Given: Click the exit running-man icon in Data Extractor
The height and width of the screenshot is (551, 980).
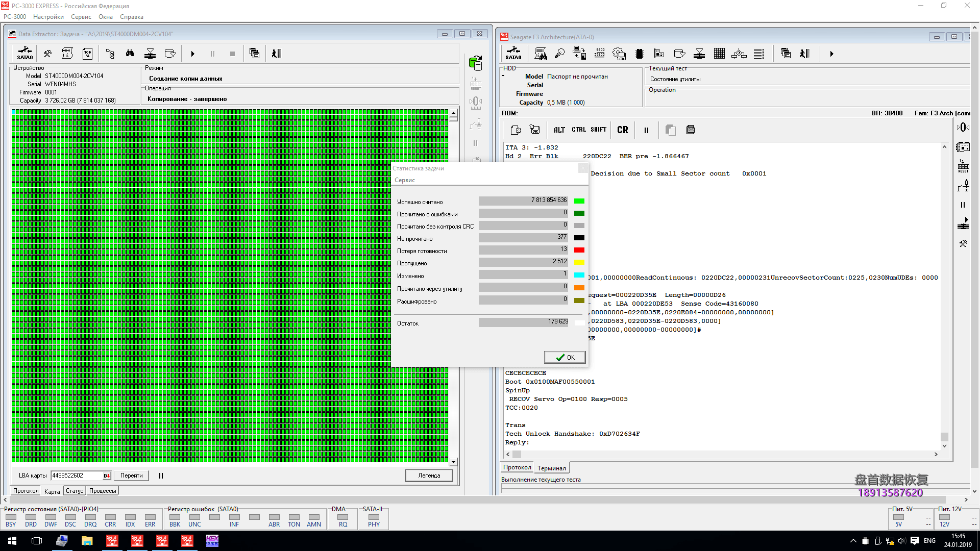Looking at the screenshot, I should [x=276, y=54].
